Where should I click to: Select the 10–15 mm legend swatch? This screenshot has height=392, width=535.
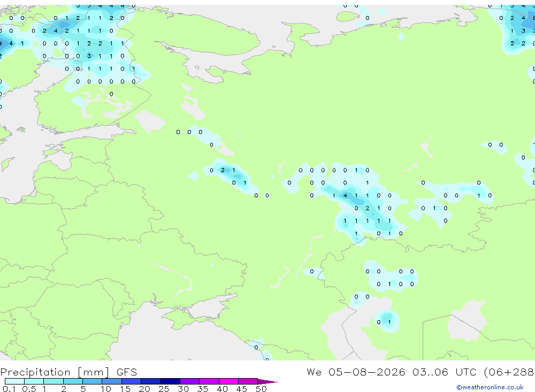[112, 381]
